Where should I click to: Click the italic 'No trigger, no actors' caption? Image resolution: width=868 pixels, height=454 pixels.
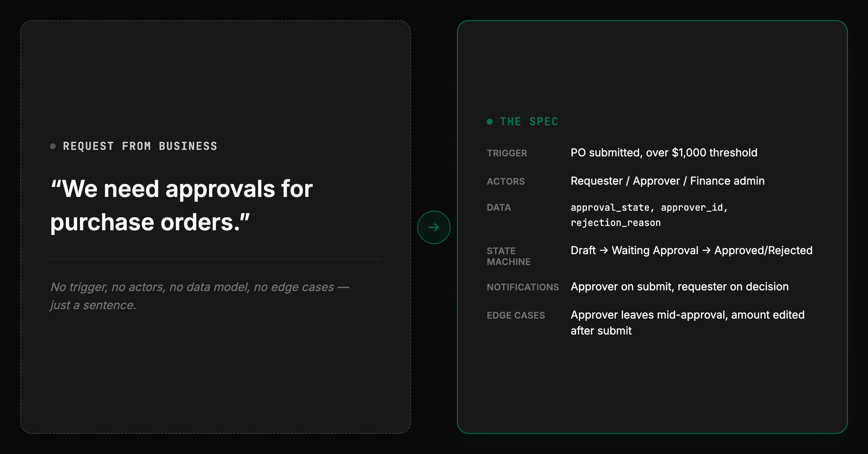(x=200, y=296)
